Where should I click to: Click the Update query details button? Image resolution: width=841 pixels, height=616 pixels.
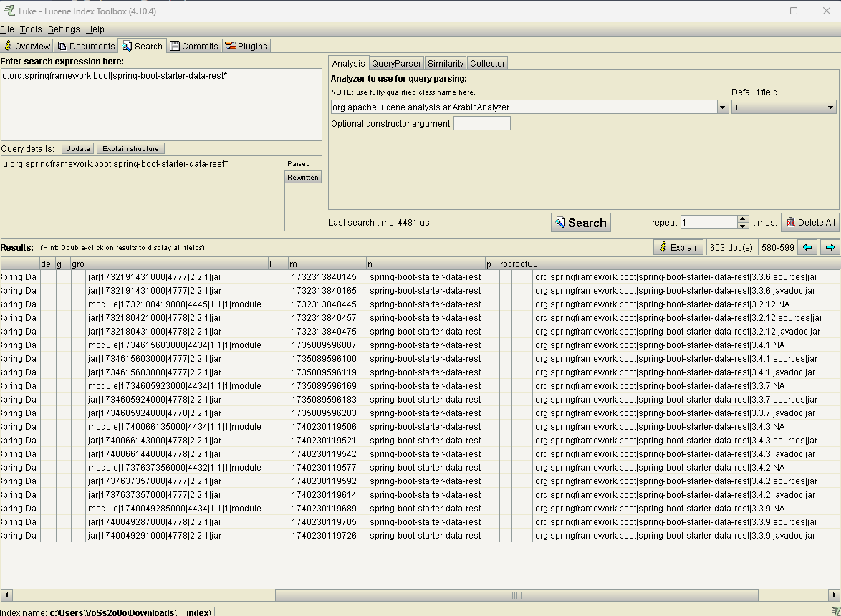coord(78,148)
